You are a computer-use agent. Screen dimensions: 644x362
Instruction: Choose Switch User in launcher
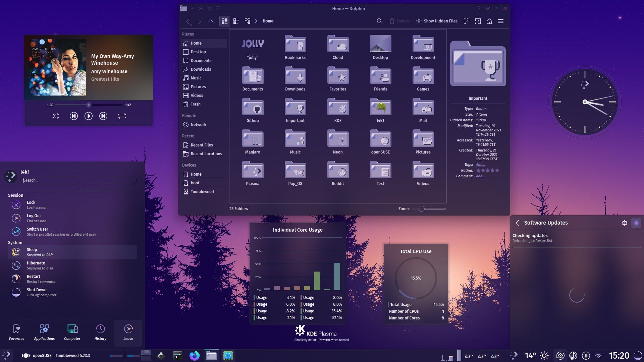click(x=72, y=232)
